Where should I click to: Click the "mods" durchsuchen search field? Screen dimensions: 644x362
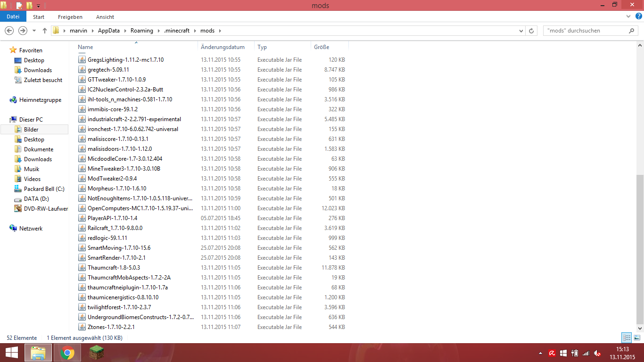point(585,31)
